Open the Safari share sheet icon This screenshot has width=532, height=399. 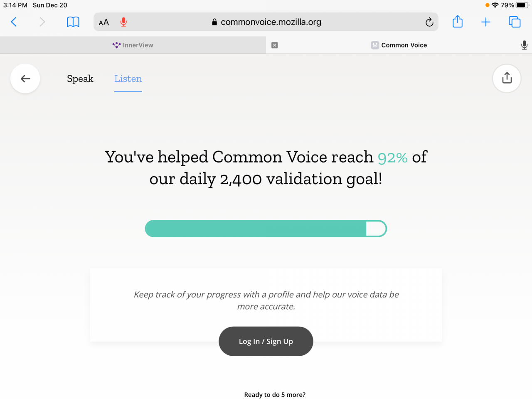458,21
